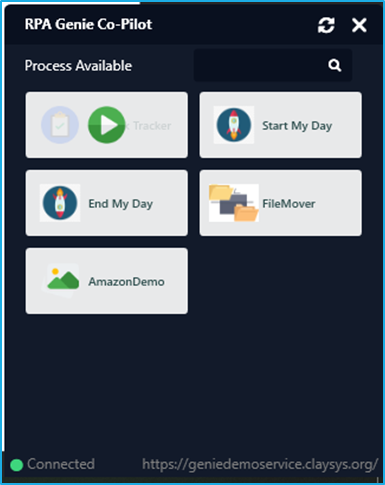Select the End My Day process text

[120, 204]
